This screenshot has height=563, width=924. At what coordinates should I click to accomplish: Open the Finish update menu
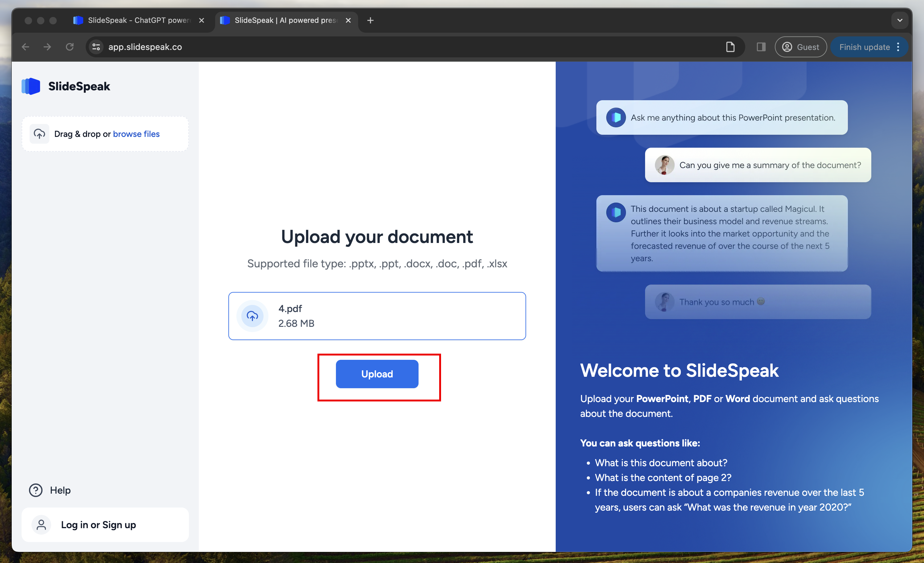[x=899, y=46]
